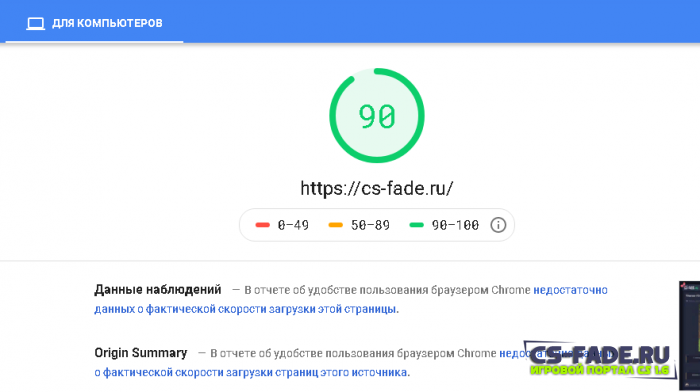Click the laptop icon in the header

click(x=35, y=23)
